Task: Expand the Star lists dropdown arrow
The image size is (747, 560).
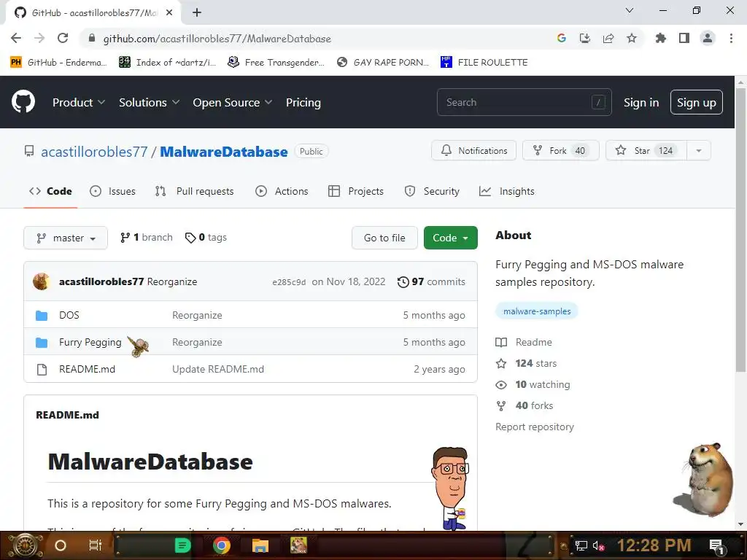Action: tap(698, 150)
